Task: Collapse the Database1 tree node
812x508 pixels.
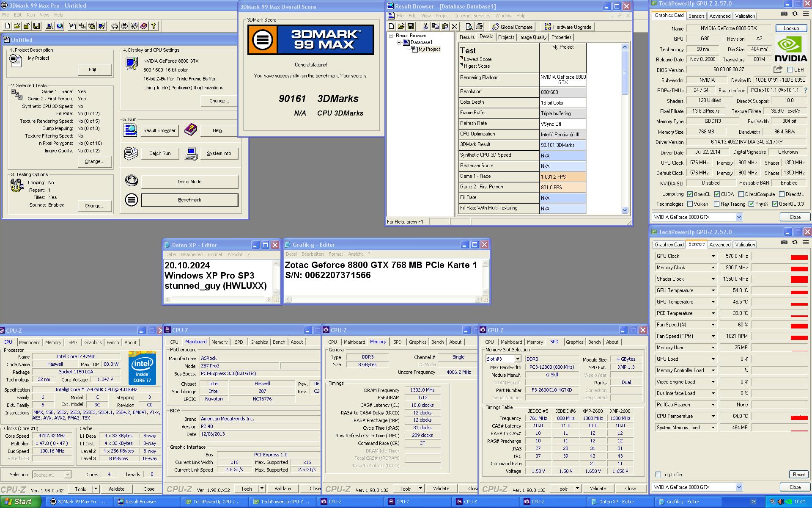Action: pos(398,42)
